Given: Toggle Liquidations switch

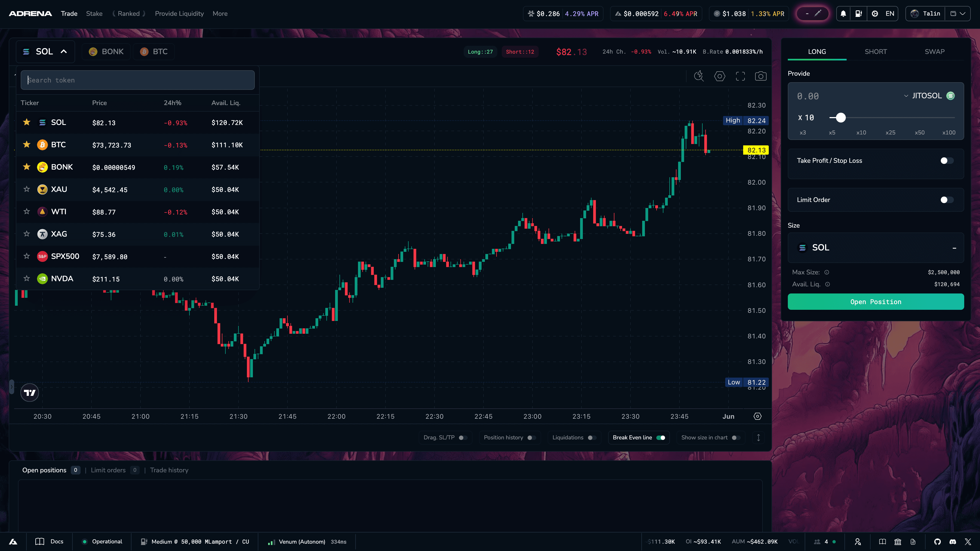Looking at the screenshot, I should pyautogui.click(x=592, y=437).
